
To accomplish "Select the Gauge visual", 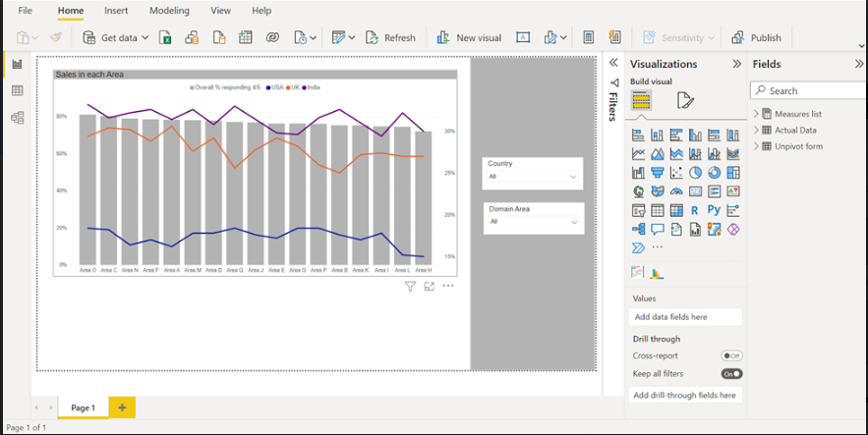I will click(676, 191).
